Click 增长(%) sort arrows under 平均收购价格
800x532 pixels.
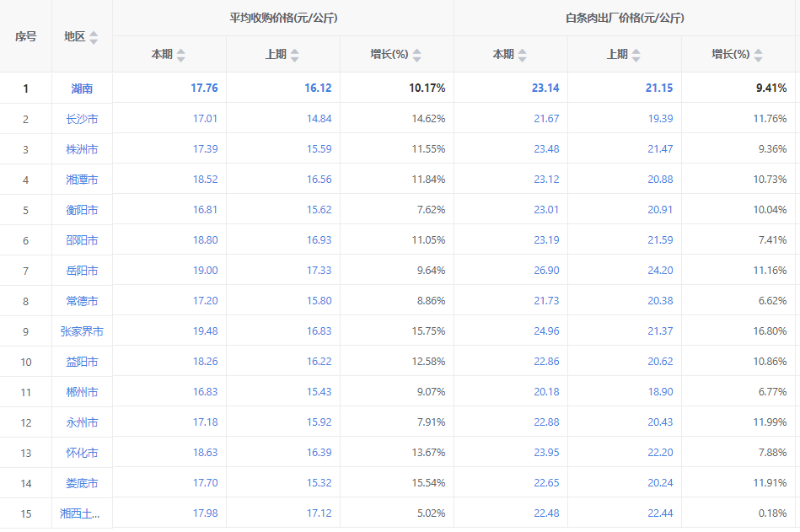tap(416, 55)
